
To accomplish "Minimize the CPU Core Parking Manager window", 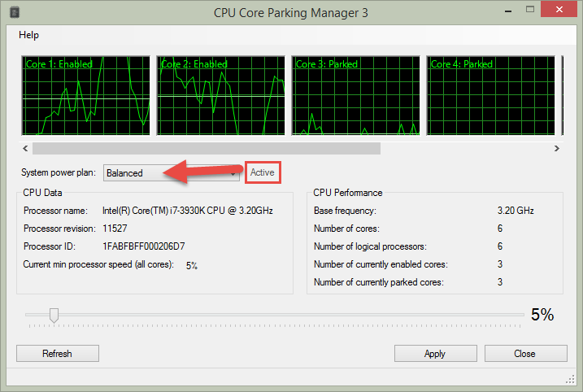I will (509, 11).
